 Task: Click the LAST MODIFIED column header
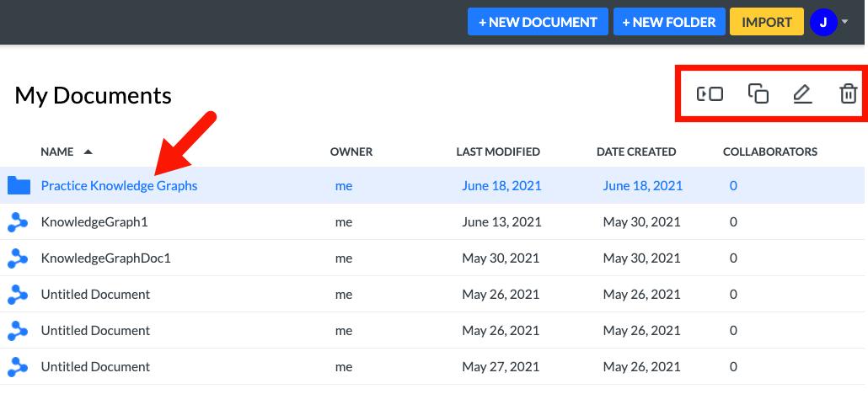tap(498, 152)
